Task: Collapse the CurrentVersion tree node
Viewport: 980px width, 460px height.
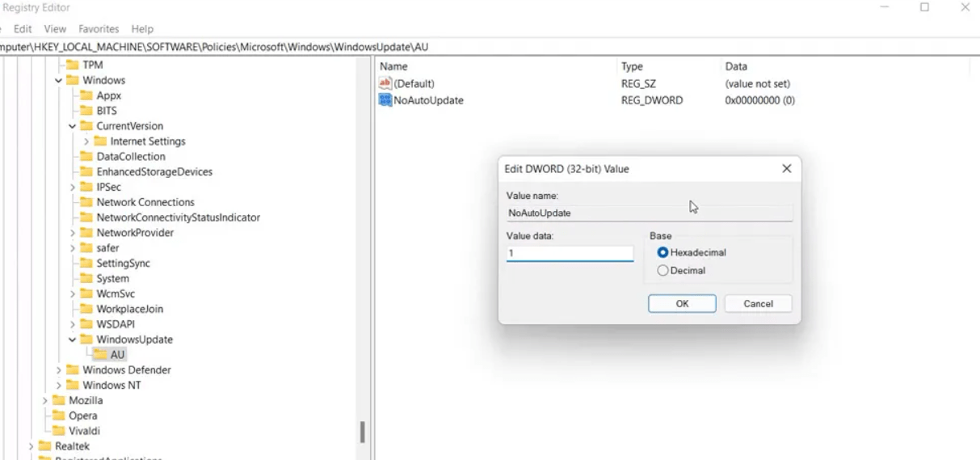Action: tap(73, 126)
